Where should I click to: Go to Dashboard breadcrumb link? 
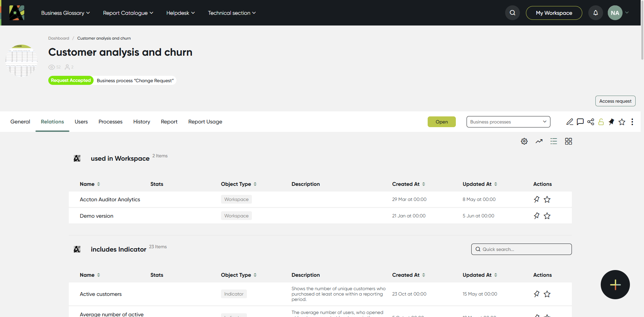point(59,38)
